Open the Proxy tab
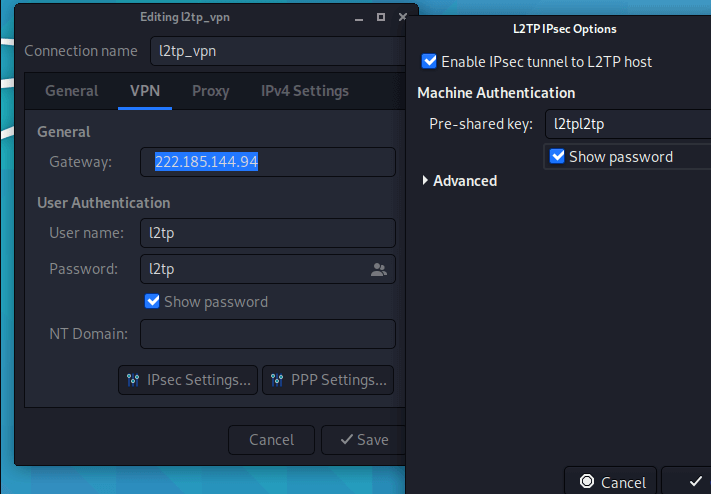711x494 pixels. pyautogui.click(x=210, y=91)
